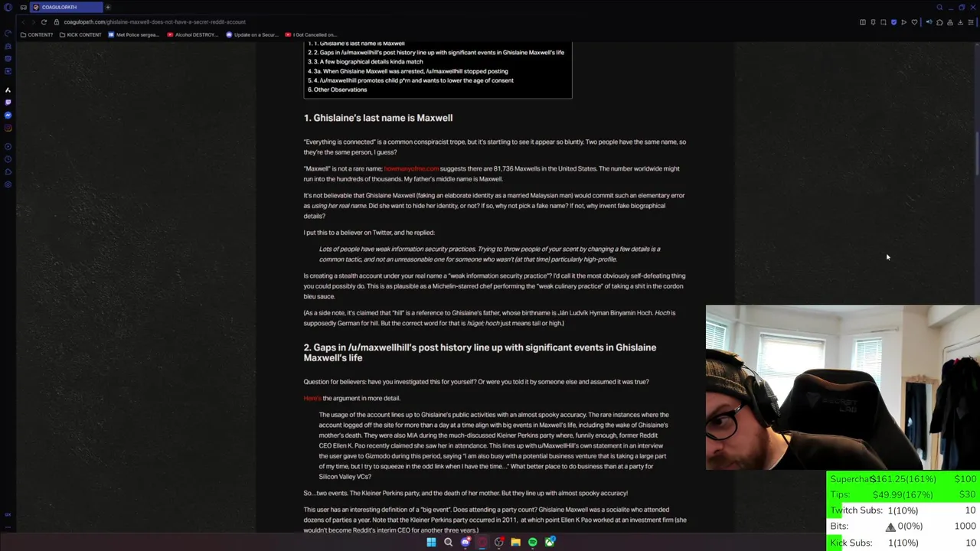980x551 pixels.
Task: Follow the howmanyofme.com link
Action: coord(411,168)
